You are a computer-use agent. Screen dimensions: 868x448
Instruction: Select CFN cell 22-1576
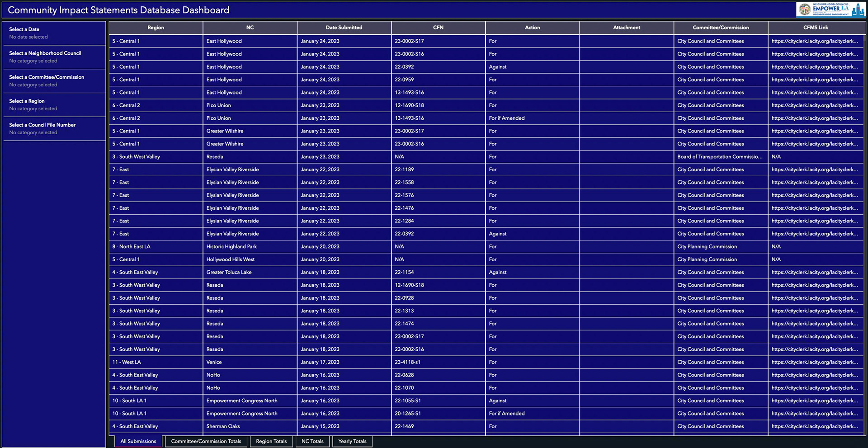(x=438, y=195)
